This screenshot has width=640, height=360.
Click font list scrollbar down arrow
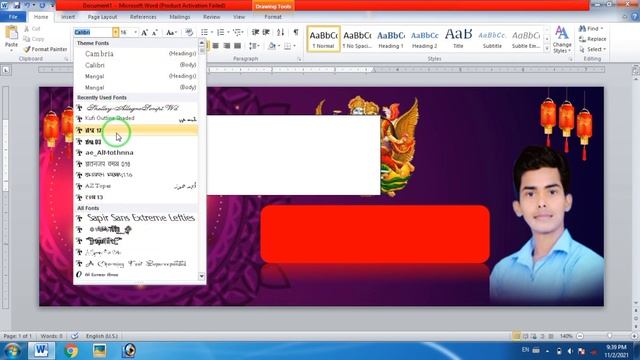pos(202,276)
